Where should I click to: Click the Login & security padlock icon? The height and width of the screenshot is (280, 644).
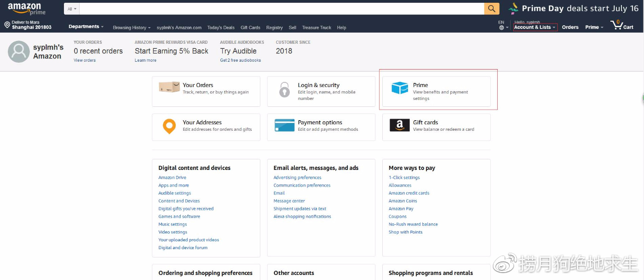click(285, 89)
